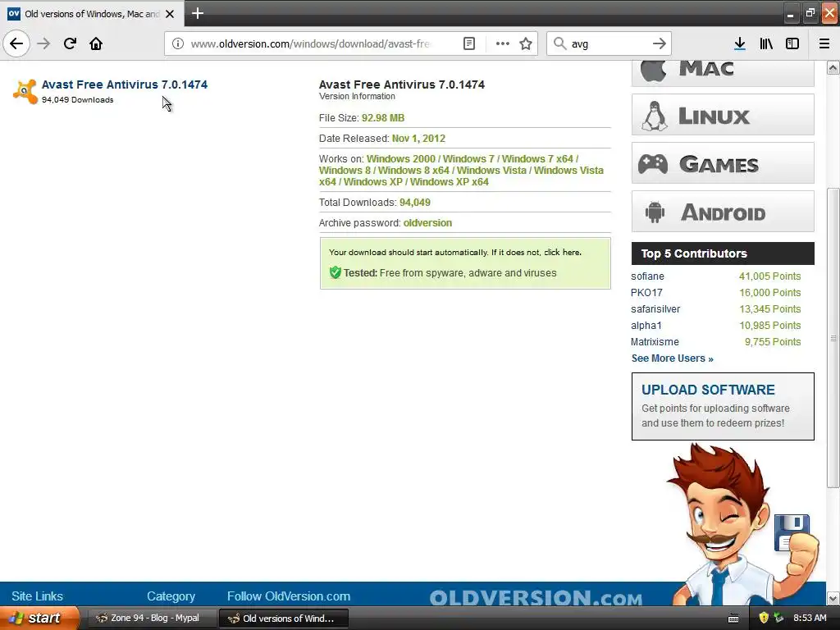Click See More Users link
This screenshot has height=630, width=840.
pos(672,358)
